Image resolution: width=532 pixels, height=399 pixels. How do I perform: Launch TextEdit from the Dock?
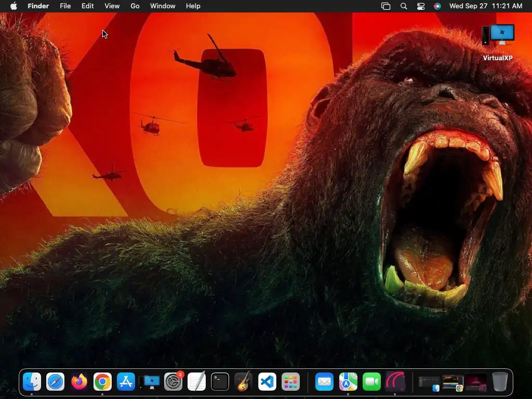[x=196, y=382]
